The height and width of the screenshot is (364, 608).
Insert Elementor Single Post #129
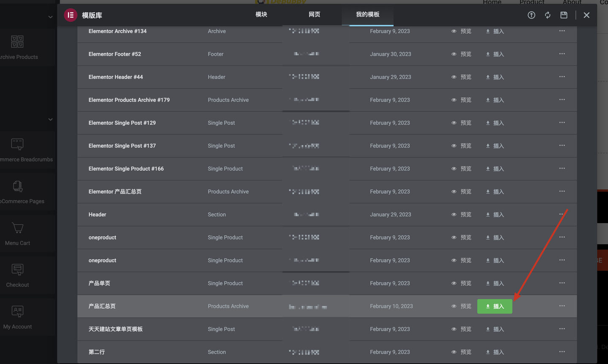[495, 123]
